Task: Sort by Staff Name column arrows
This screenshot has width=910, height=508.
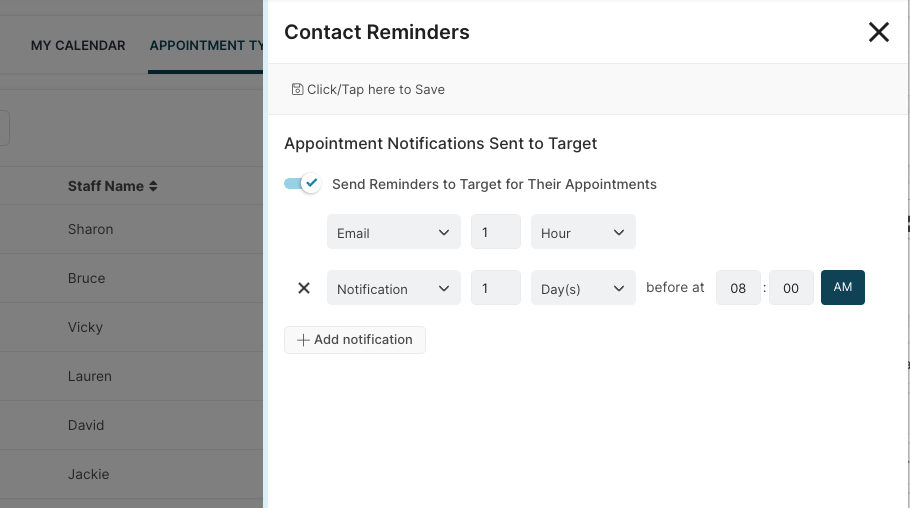Action: click(153, 186)
